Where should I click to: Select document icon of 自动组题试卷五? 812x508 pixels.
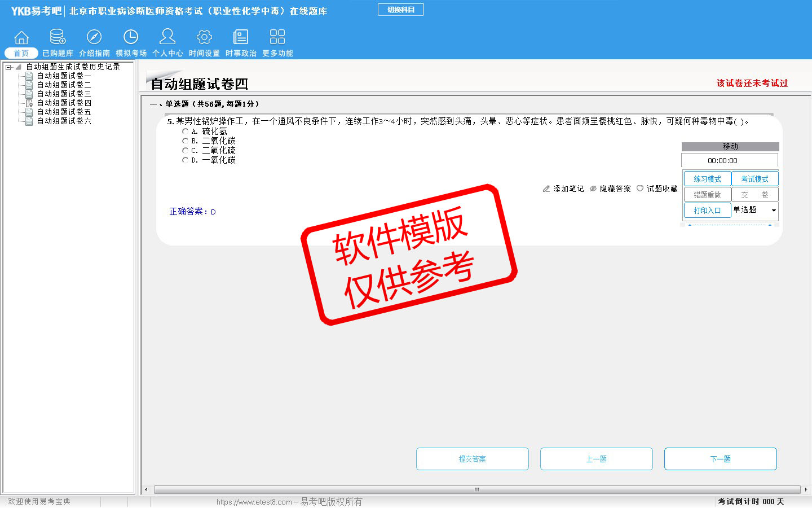[29, 112]
